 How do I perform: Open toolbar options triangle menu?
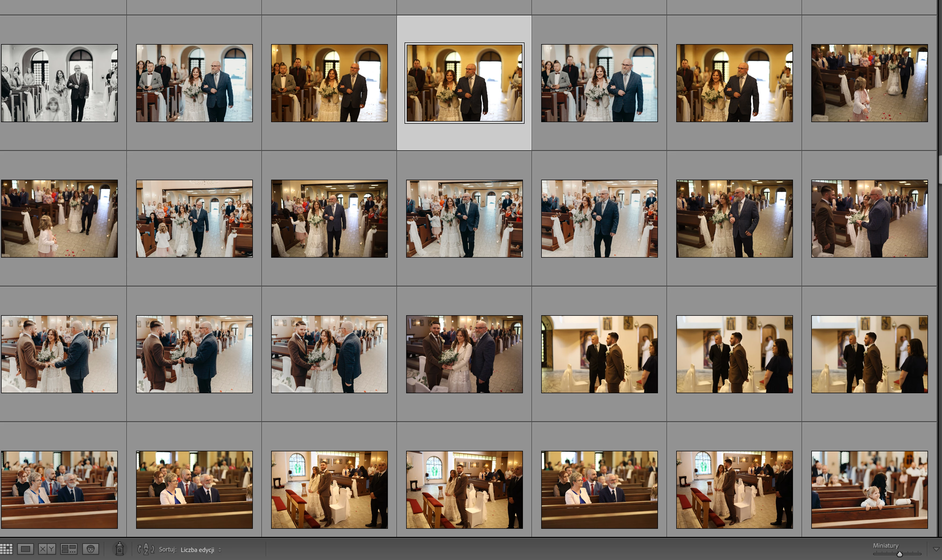[x=936, y=549]
